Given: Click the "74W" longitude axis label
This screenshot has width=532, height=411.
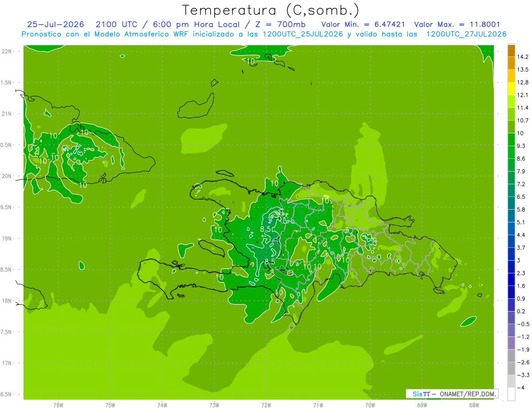Looking at the screenshot, I should 162,405.
